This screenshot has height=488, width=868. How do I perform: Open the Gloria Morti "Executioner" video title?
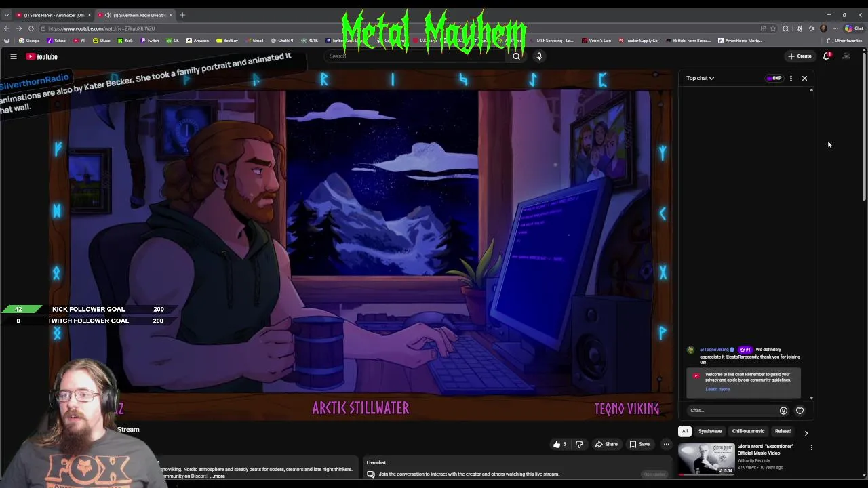click(766, 449)
